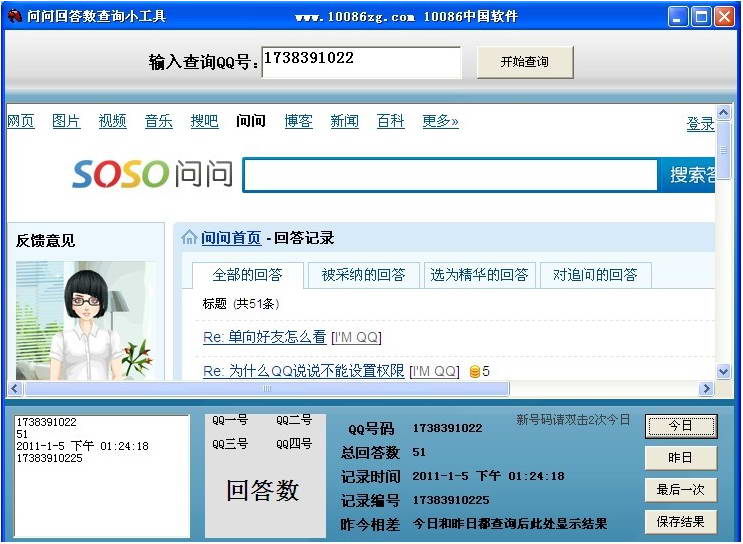Select the 问问 navigation item

pyautogui.click(x=251, y=121)
